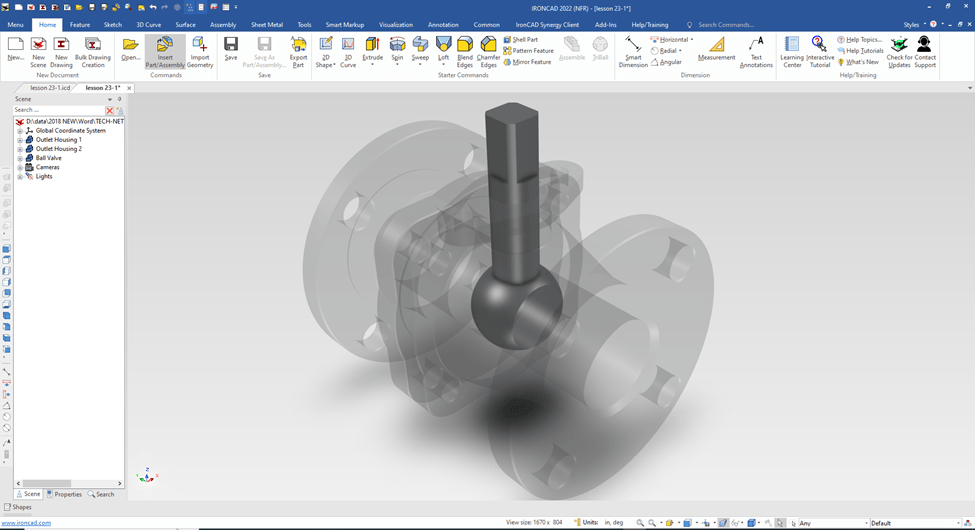Select the Spin tool in ribbon

397,46
